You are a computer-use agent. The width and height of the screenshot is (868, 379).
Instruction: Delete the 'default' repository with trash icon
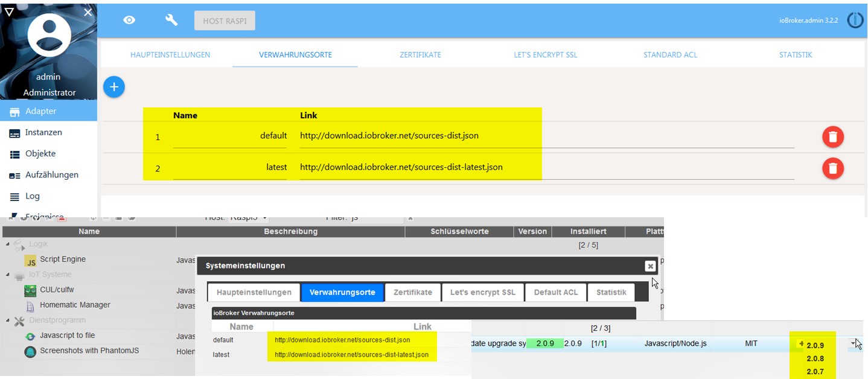point(833,137)
